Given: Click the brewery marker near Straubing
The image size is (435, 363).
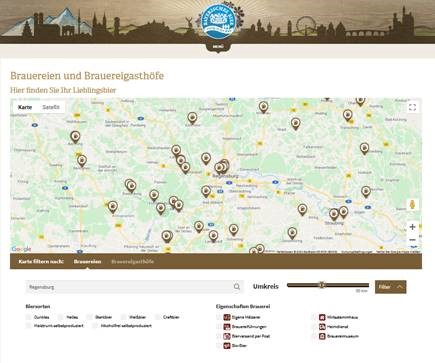Looking at the screenshot, I should [334, 214].
